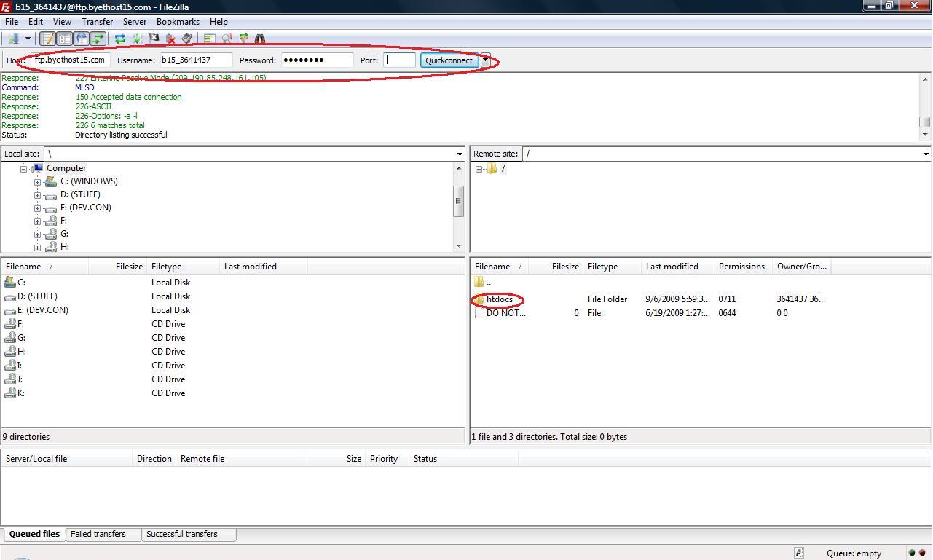933x560 pixels.
Task: Toggle the local directory tree display
Action: [64, 39]
